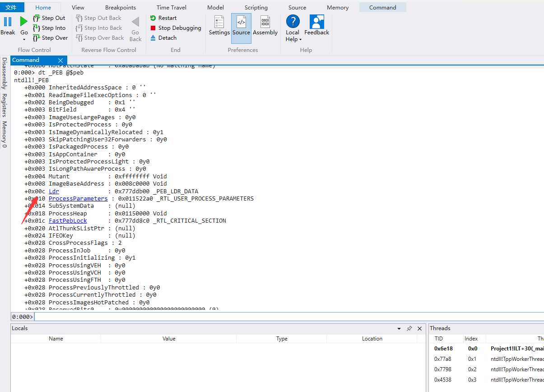The height and width of the screenshot is (392, 544).
Task: Open Locals panel options dropdown arrow
Action: coord(399,329)
